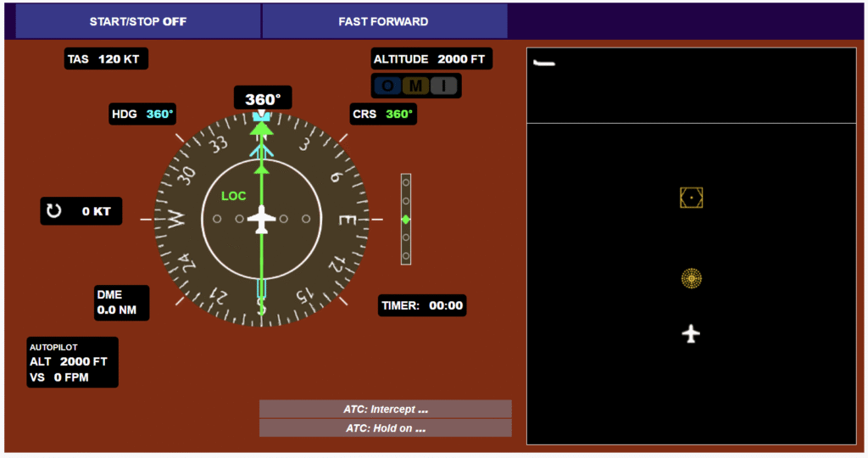
Task: Select the yellow square VOR station symbol
Action: (692, 198)
